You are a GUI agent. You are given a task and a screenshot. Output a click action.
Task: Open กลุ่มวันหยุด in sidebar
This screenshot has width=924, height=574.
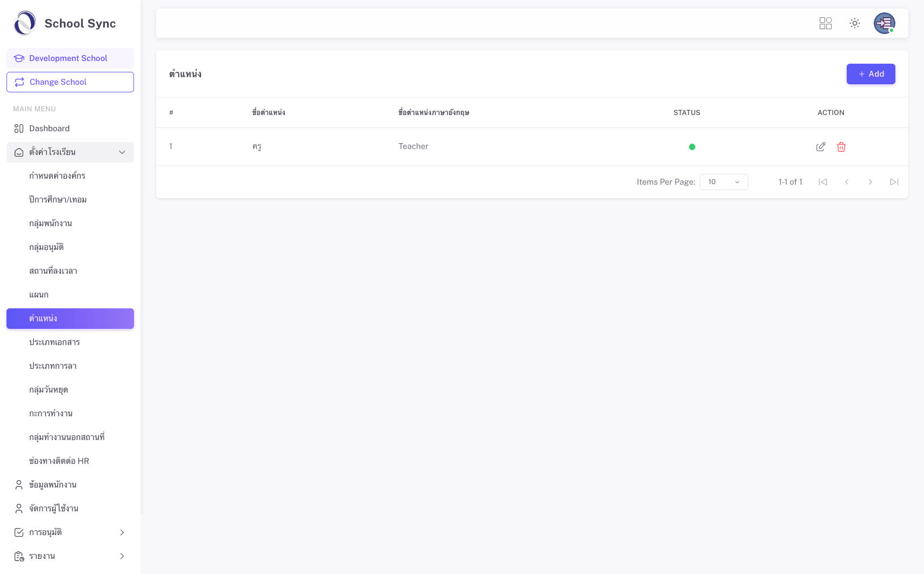70,390
